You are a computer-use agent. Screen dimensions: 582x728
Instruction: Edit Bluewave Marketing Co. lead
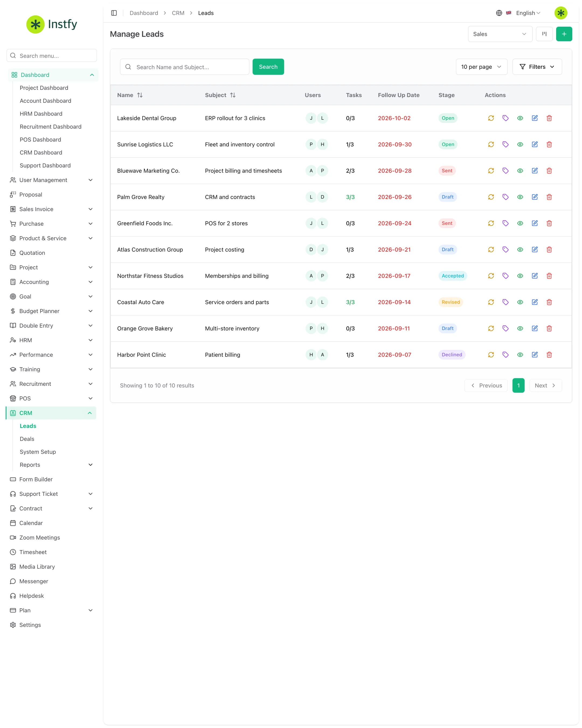(534, 171)
